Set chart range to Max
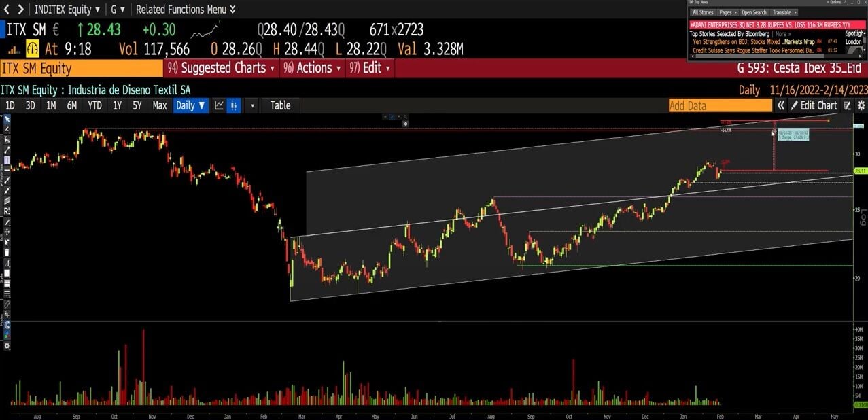The image size is (868, 420). (160, 105)
